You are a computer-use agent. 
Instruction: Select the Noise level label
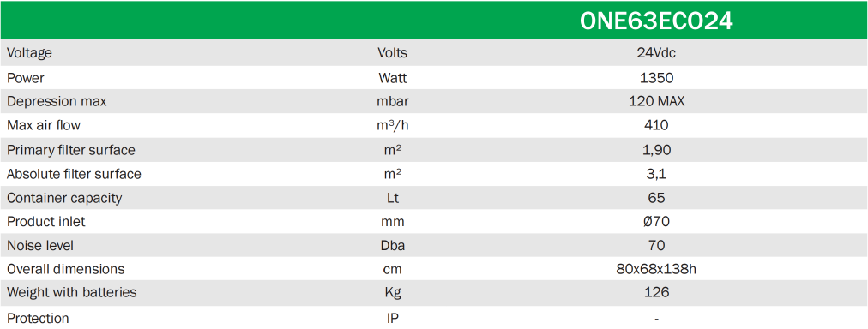coord(39,245)
